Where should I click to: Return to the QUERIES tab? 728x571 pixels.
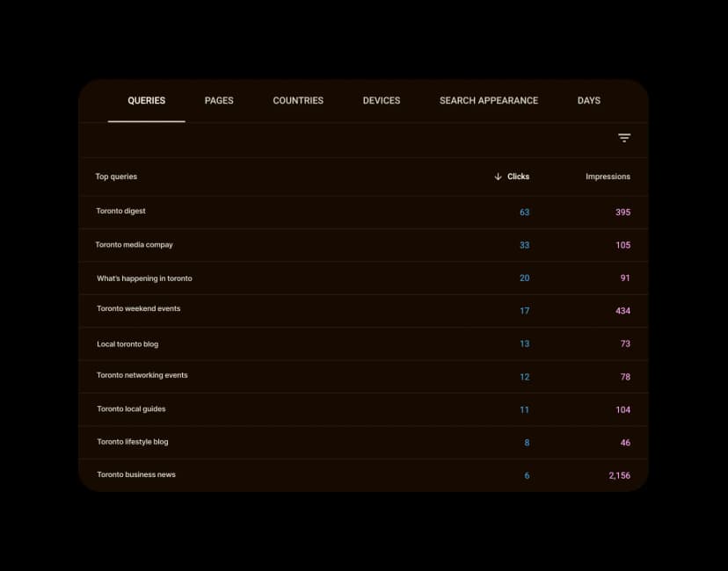tap(146, 100)
